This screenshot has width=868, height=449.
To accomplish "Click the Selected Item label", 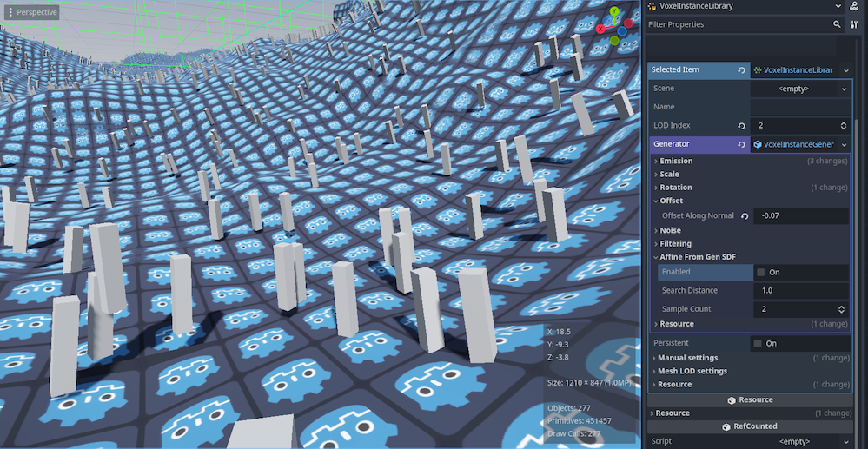I will click(x=675, y=69).
